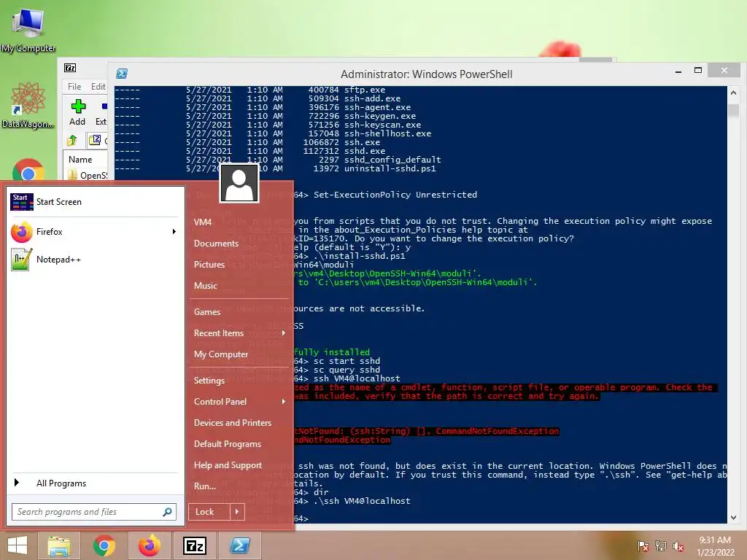Click the PowerShell vertical scrollbar thumb
The height and width of the screenshot is (560, 747).
click(x=734, y=111)
